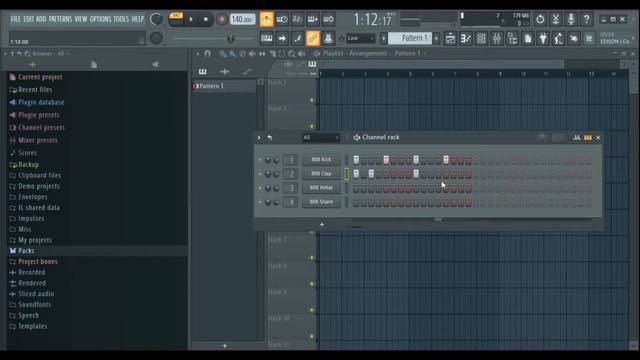The image size is (640, 360).
Task: Toggle countdown before recording
Action: [298, 19]
